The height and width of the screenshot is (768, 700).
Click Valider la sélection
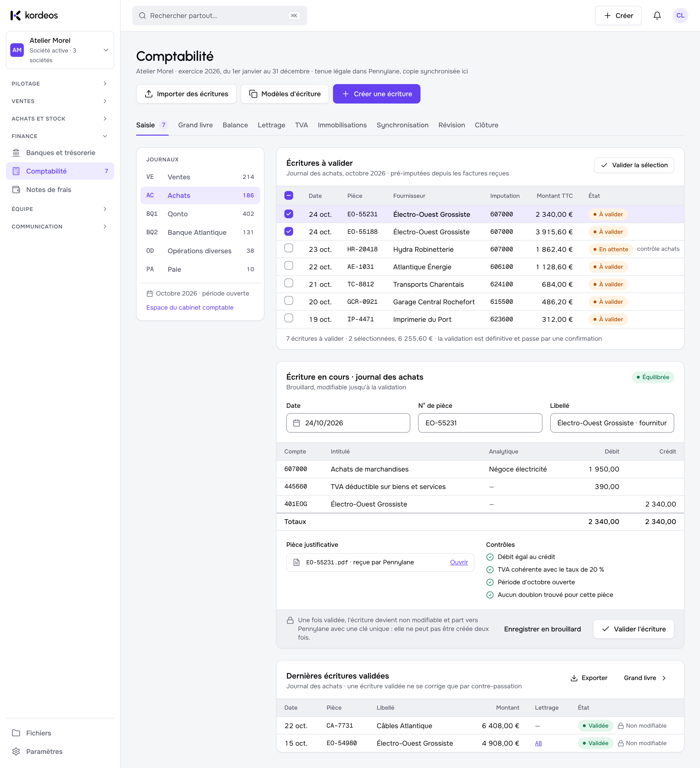pyautogui.click(x=634, y=165)
